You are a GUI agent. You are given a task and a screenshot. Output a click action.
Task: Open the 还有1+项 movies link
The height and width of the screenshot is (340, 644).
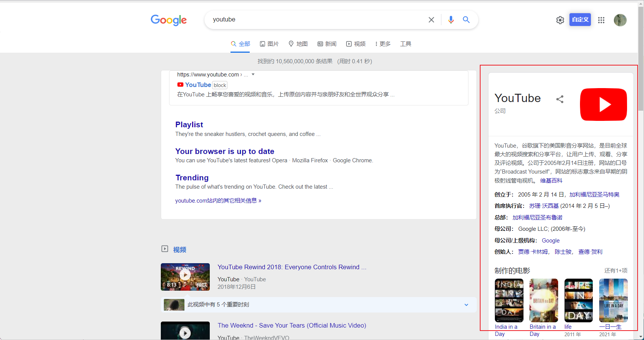coord(615,270)
